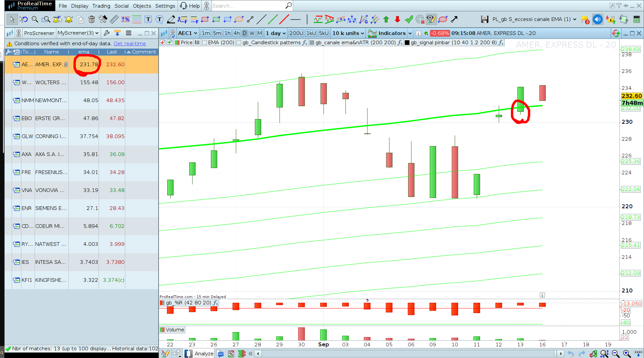Click the zoom-out magnifier at chart bottom
Viewport: 644px width, 358px height.
click(x=616, y=354)
